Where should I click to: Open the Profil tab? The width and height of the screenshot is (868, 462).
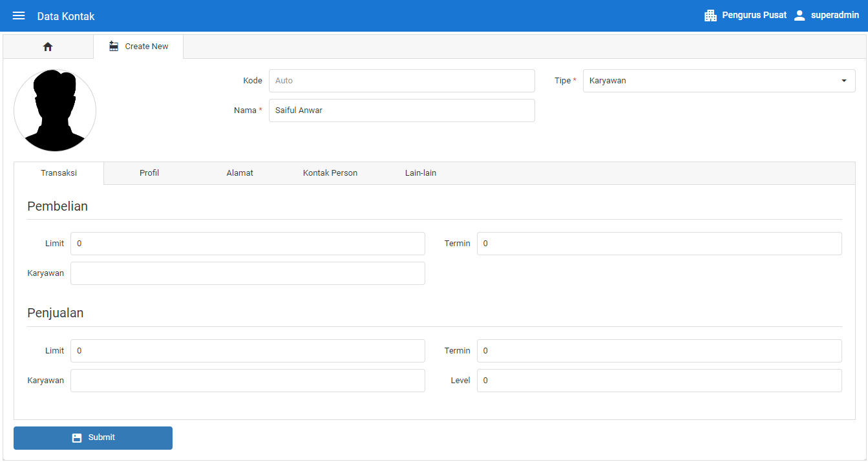click(149, 173)
